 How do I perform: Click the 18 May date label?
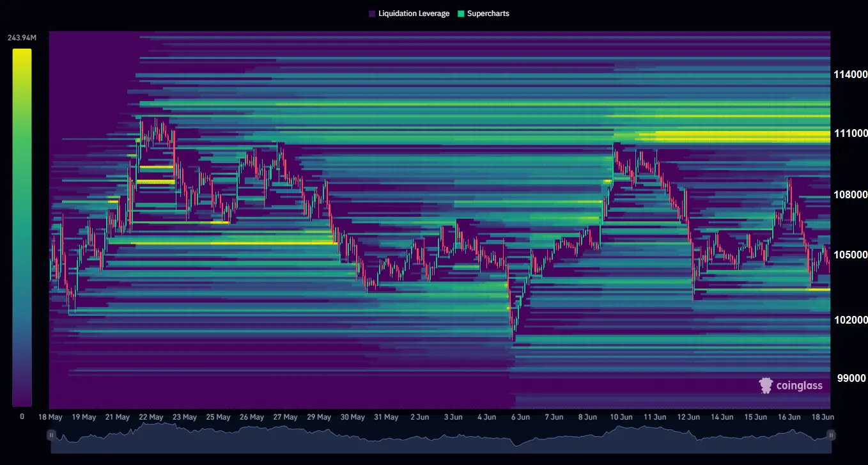point(50,417)
